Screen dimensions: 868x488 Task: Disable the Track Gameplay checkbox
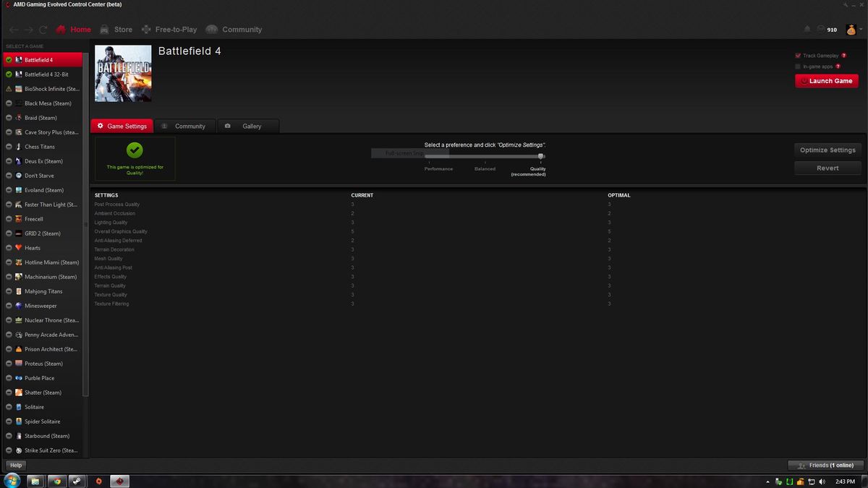click(x=796, y=56)
